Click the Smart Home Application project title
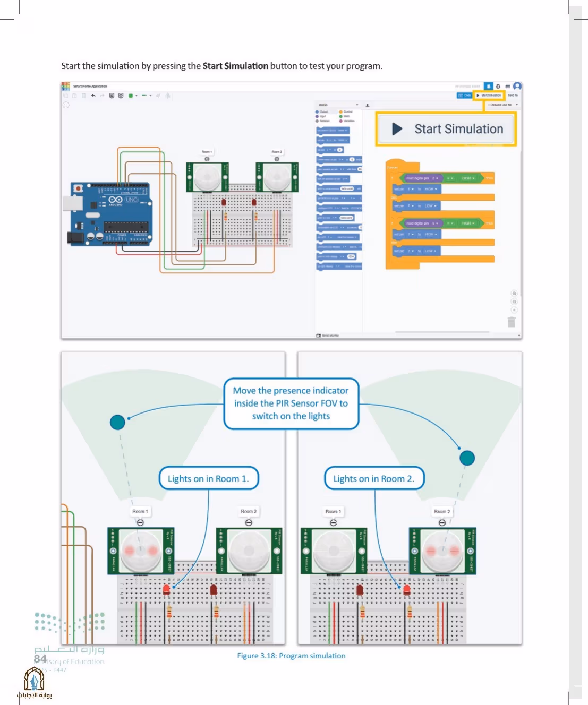 90,86
